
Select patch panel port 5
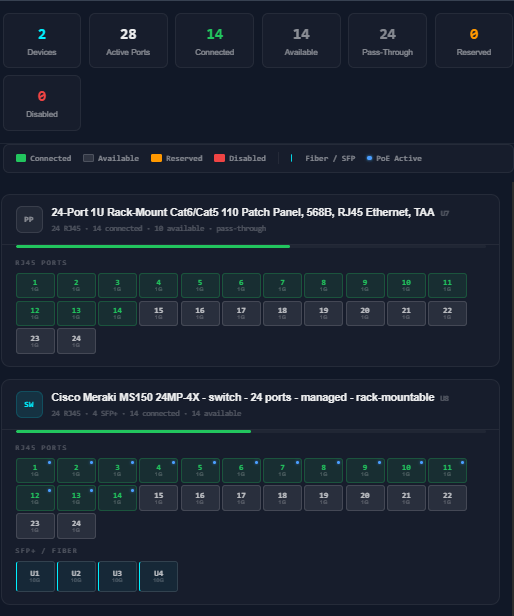click(200, 285)
